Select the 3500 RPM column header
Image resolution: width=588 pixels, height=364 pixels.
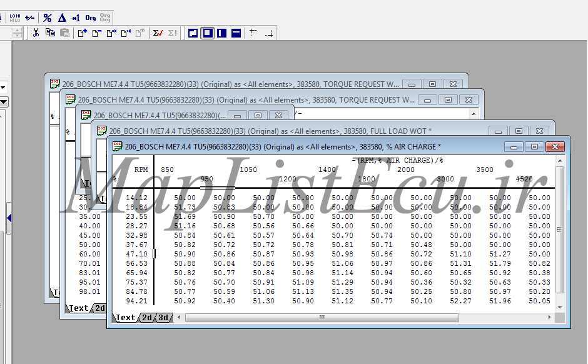[485, 169]
